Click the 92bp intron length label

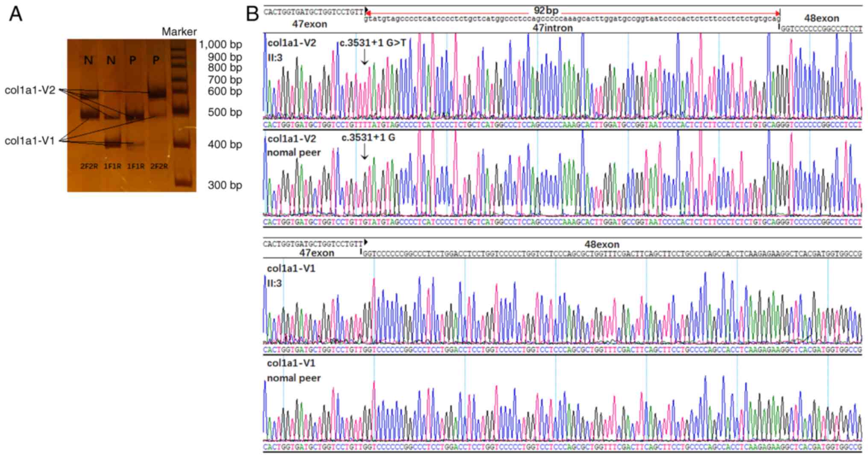546,10
